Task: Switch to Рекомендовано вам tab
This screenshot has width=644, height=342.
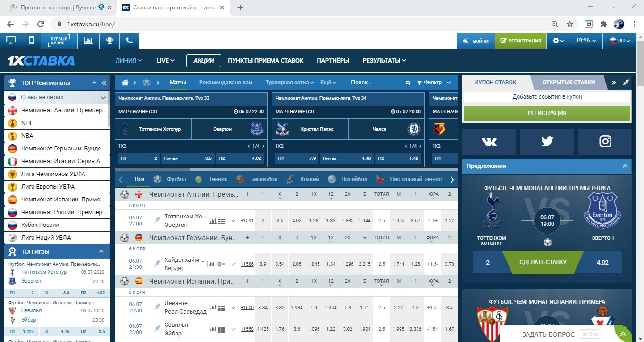Action: click(226, 83)
